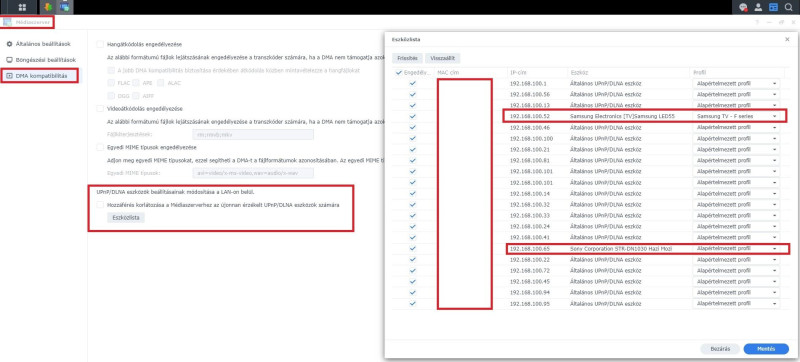800x362 pixels.
Task: Click the Visszaállít reset button
Action: pos(443,58)
